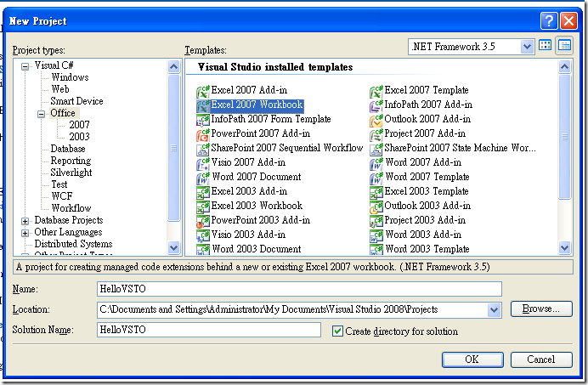Select the InfoPath 2007 Add-in icon

coord(376,106)
